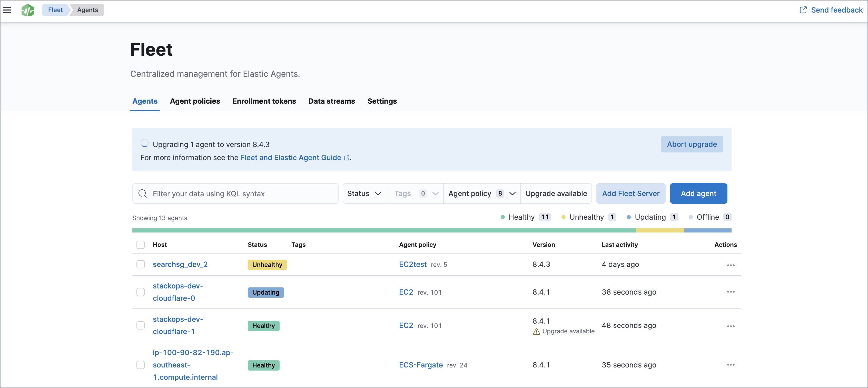The height and width of the screenshot is (388, 868).
Task: Click the Abort upgrade button
Action: click(x=692, y=144)
